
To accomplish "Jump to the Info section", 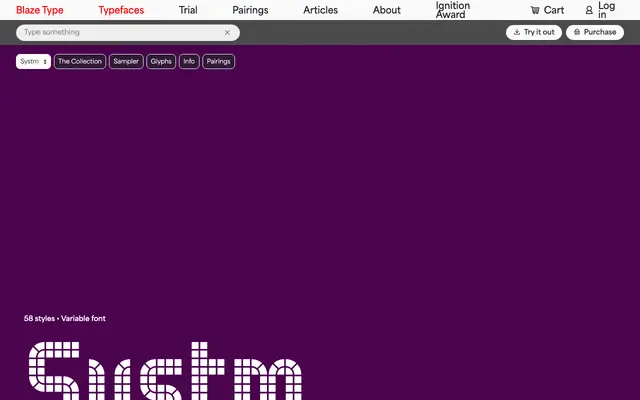I will [x=189, y=62].
